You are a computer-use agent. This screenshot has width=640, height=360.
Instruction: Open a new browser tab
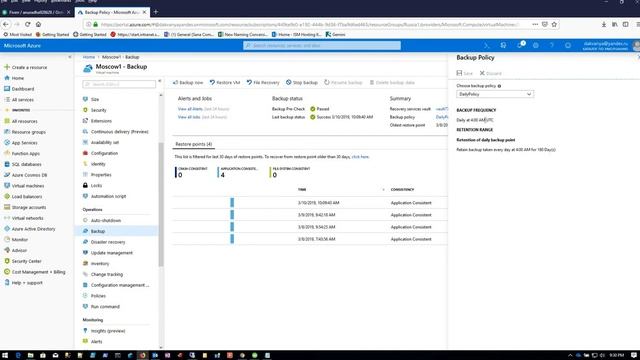pyautogui.click(x=156, y=12)
